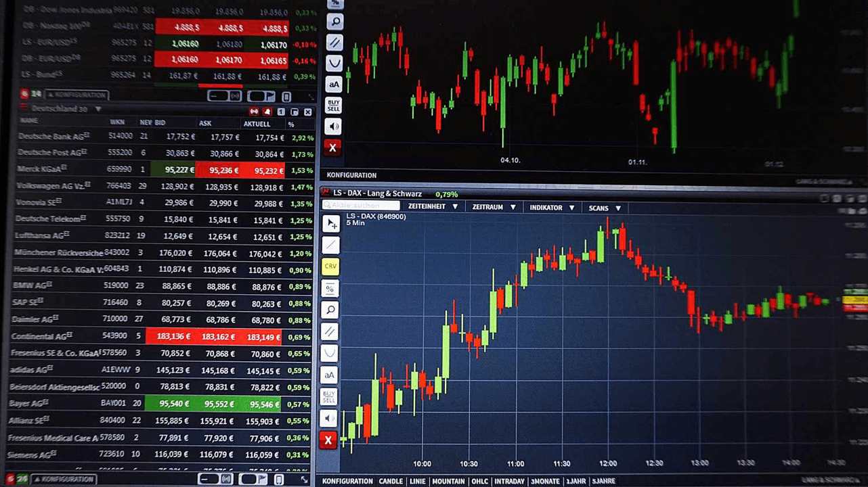Select the INTRADAY time range
Image resolution: width=868 pixels, height=487 pixels.
(510, 481)
